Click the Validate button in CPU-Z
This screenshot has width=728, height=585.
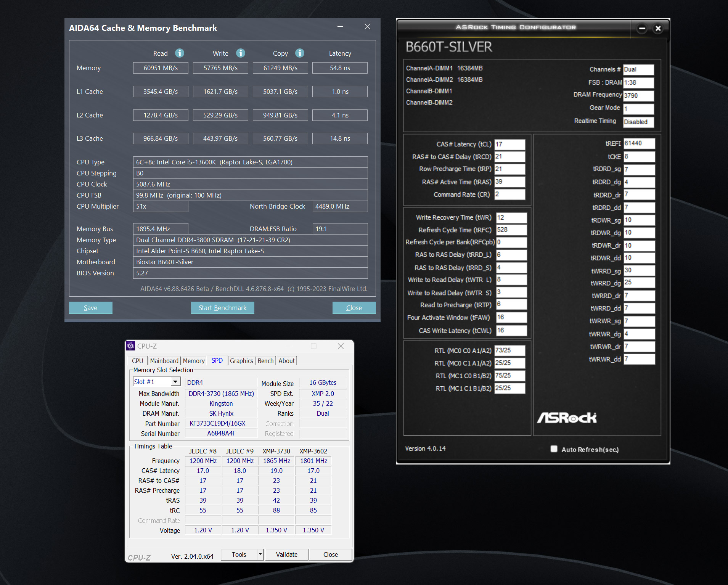tap(287, 554)
